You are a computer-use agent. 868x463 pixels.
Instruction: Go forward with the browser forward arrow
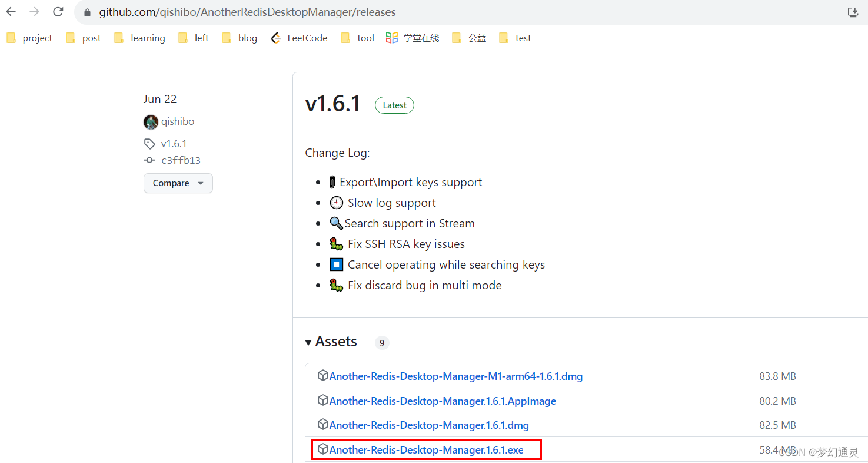[x=34, y=12]
